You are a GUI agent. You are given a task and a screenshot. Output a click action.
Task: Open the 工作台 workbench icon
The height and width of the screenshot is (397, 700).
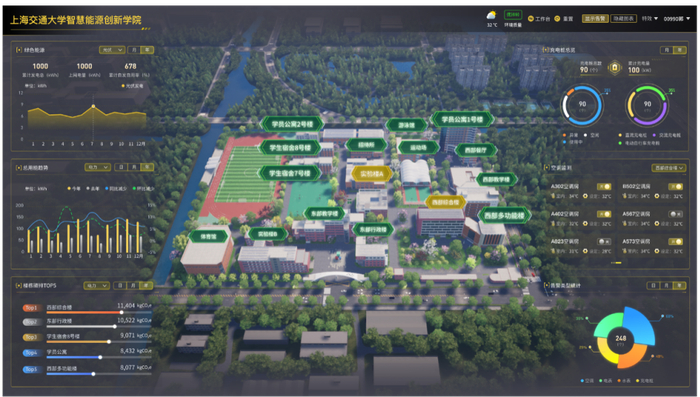pos(531,18)
